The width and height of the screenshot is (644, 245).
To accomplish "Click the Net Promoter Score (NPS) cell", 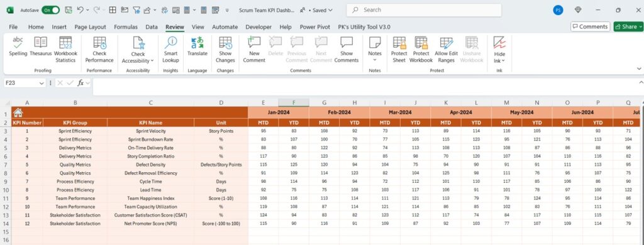I will [151, 224].
